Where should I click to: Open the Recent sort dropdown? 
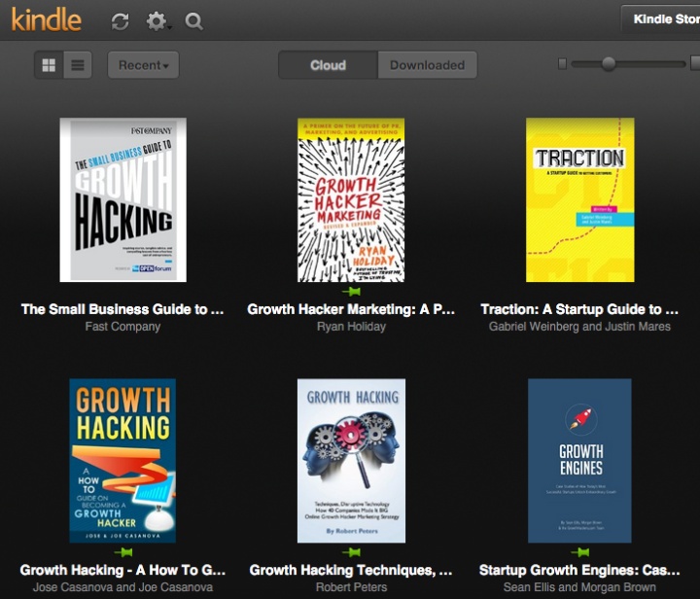tap(143, 65)
